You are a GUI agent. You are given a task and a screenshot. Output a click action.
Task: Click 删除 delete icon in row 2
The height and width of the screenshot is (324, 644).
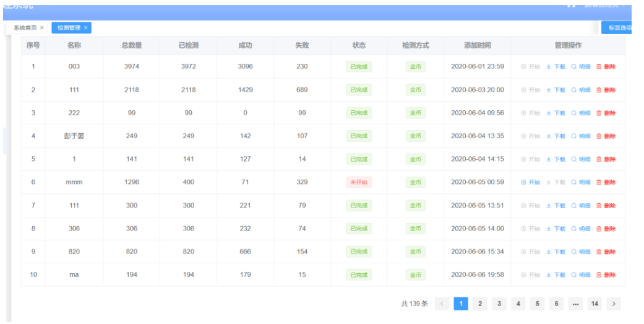click(606, 90)
